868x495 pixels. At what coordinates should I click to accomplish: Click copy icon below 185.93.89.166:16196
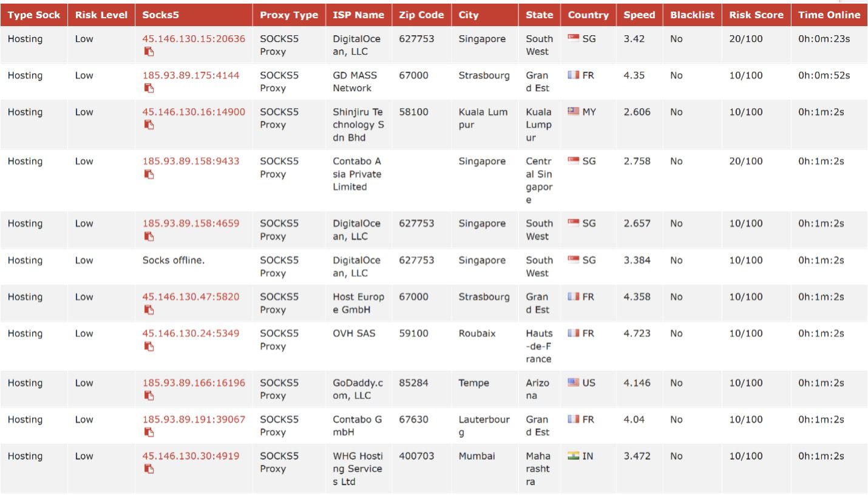click(149, 396)
